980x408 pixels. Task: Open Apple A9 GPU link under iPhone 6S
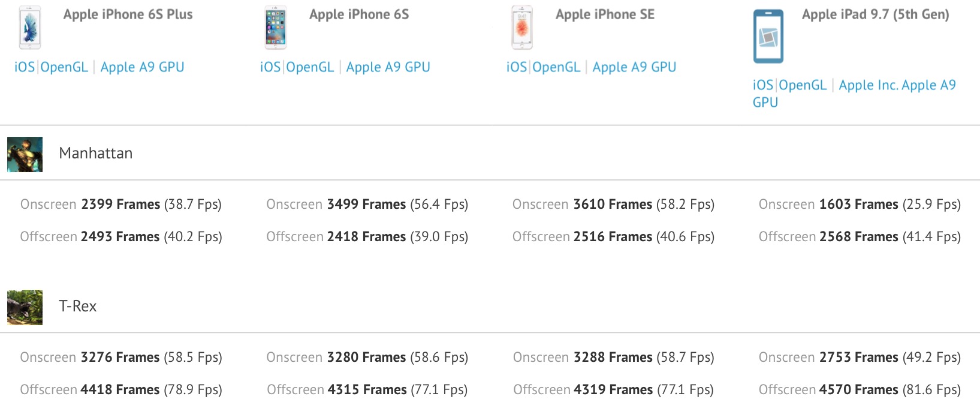coord(388,67)
